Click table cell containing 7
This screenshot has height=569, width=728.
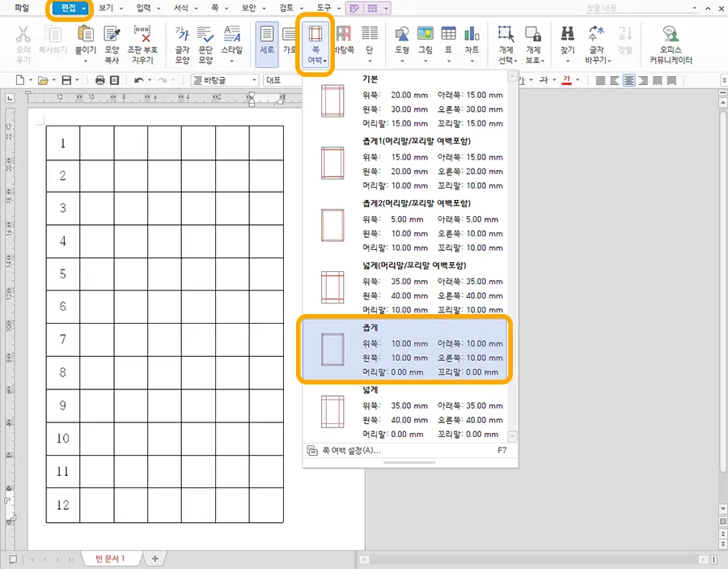click(x=63, y=340)
